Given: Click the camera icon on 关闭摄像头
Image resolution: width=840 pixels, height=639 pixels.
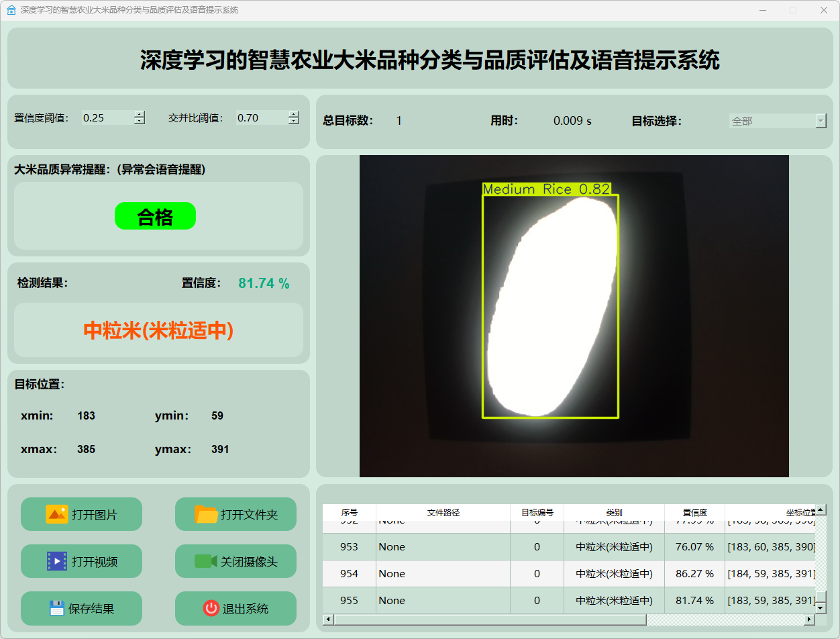Looking at the screenshot, I should point(205,561).
